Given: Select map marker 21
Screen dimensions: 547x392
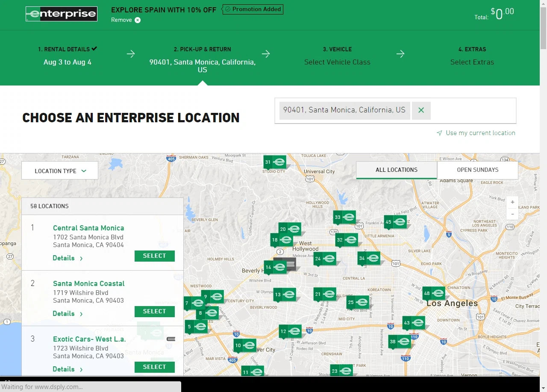Looking at the screenshot, I should [x=325, y=294].
